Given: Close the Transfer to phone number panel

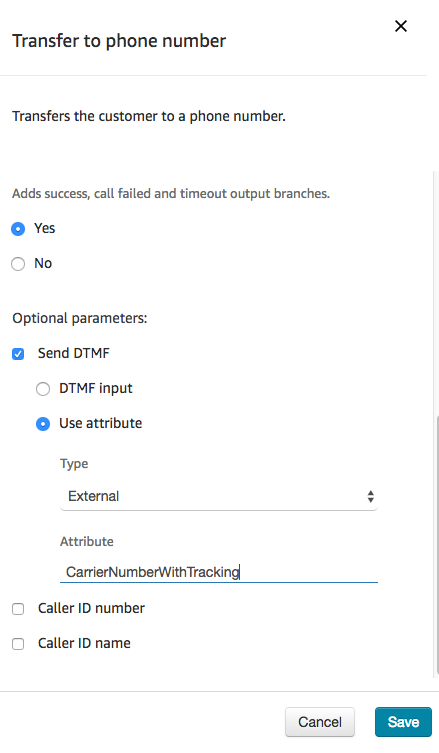Looking at the screenshot, I should (401, 26).
